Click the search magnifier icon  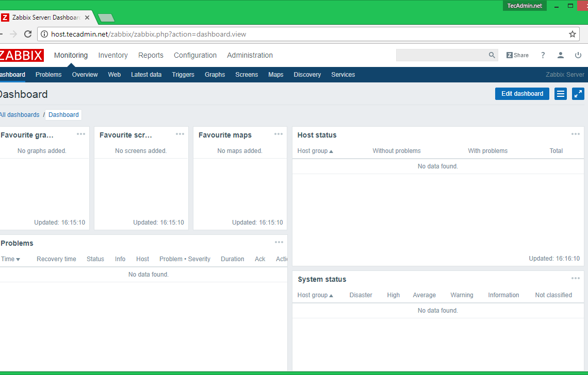492,55
